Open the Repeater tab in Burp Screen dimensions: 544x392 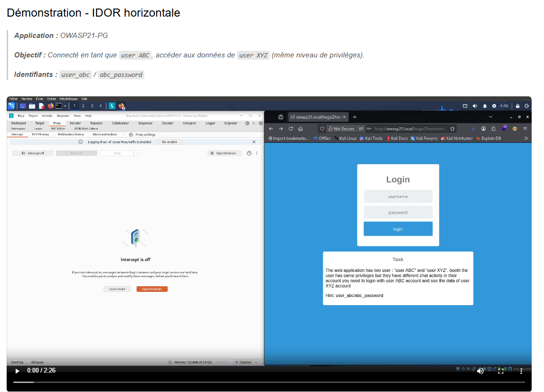tap(96, 123)
